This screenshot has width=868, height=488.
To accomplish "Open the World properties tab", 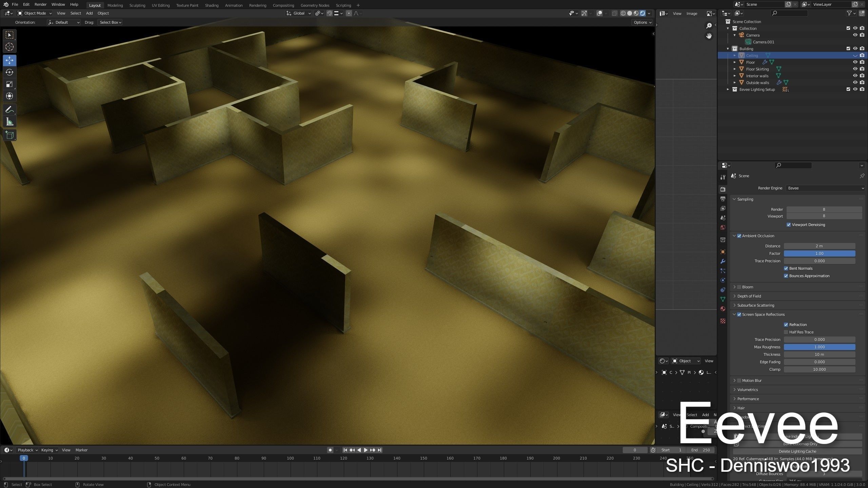I will tap(723, 227).
